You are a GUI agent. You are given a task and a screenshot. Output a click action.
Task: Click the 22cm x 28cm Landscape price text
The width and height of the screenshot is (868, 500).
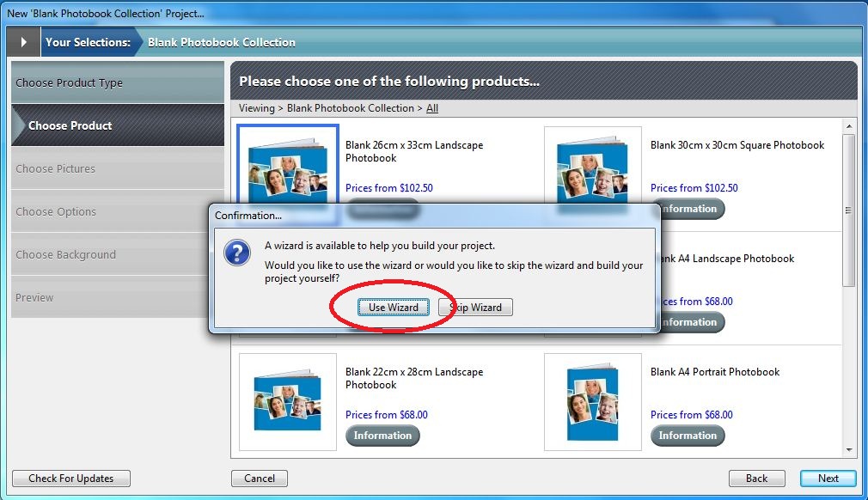[387, 415]
